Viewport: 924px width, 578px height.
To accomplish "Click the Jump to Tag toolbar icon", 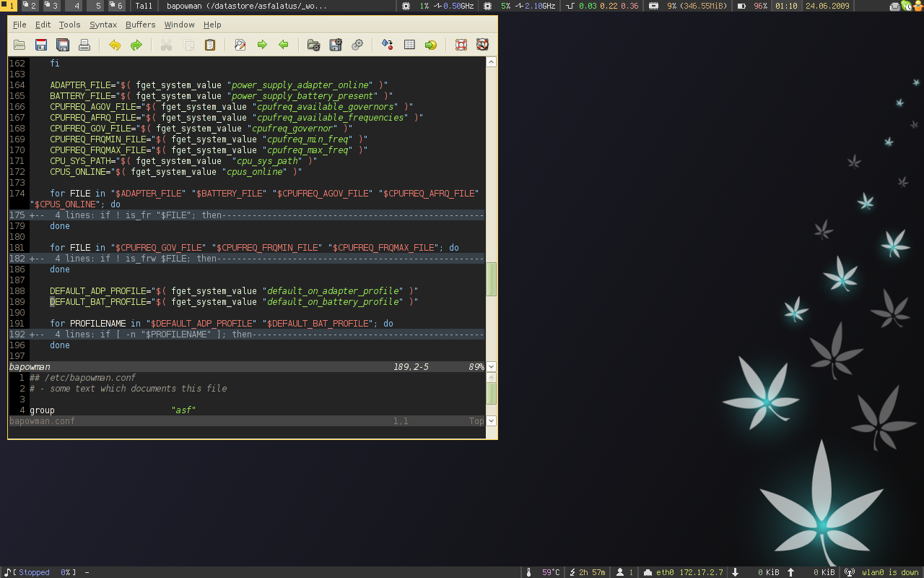I will point(431,45).
